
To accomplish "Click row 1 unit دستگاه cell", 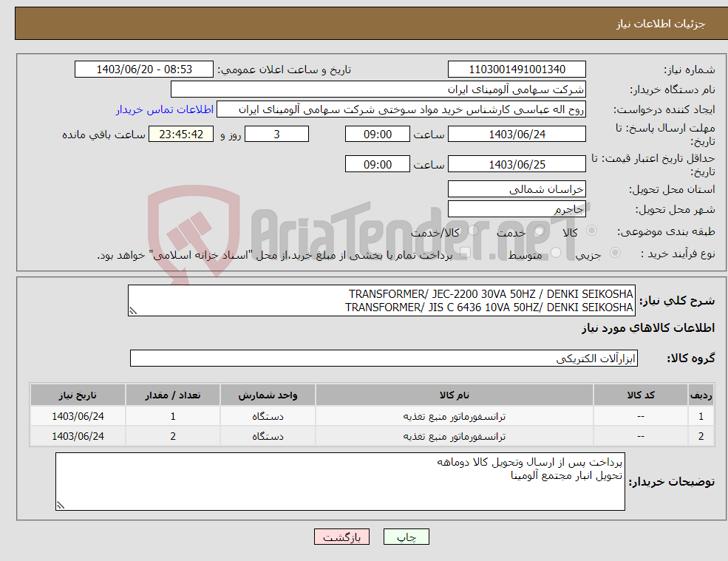I will (268, 417).
